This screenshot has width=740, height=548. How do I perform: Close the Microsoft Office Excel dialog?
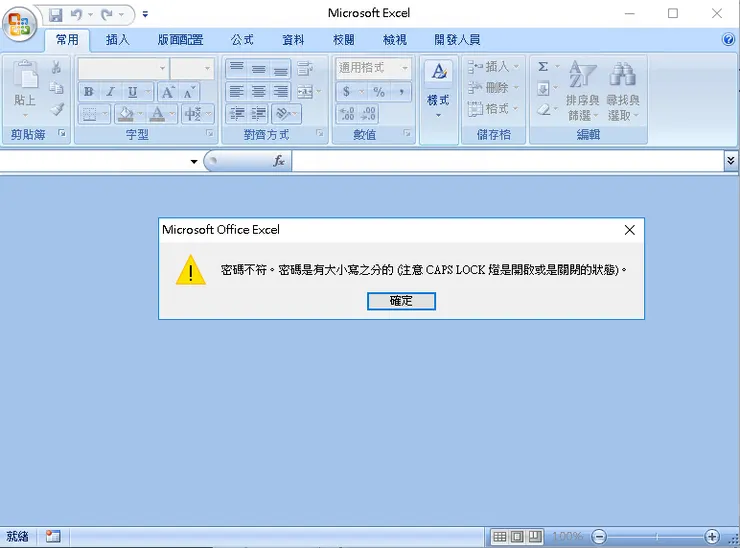(630, 230)
